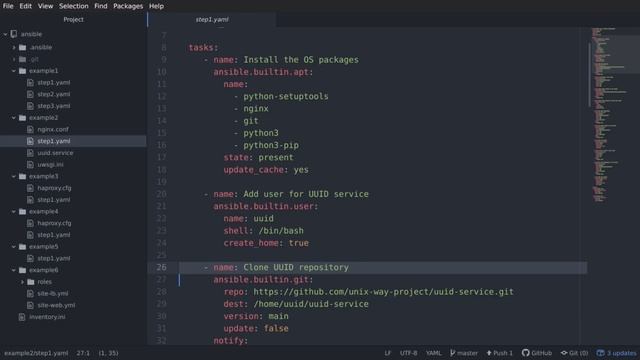Viewport: 640px width, 360px height.
Task: Click file icon next to uwsgi.ini
Action: 30,165
